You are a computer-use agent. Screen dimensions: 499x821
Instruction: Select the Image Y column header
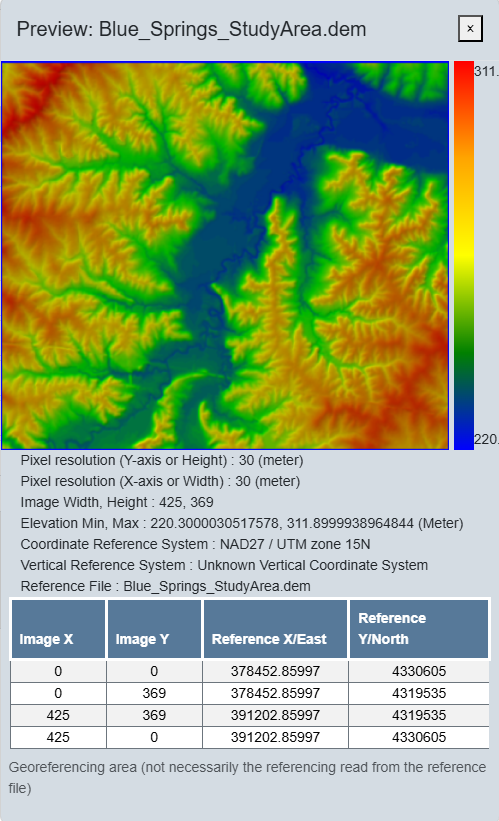click(x=154, y=629)
